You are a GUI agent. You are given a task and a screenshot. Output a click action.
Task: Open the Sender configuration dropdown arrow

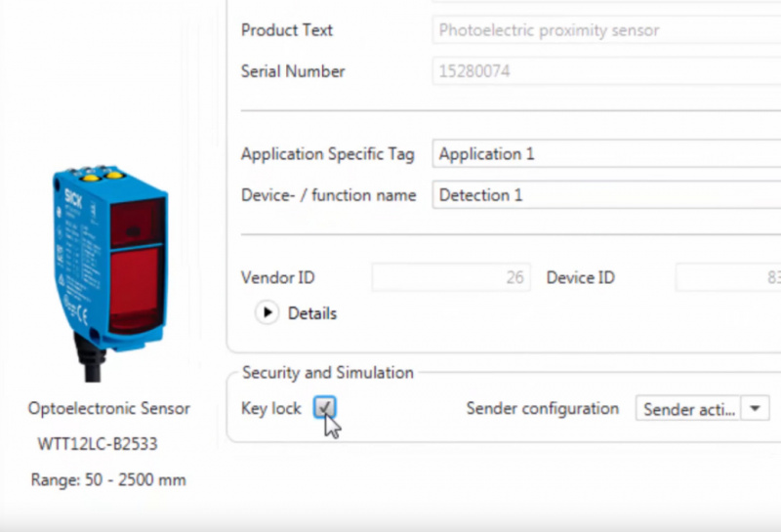(755, 409)
